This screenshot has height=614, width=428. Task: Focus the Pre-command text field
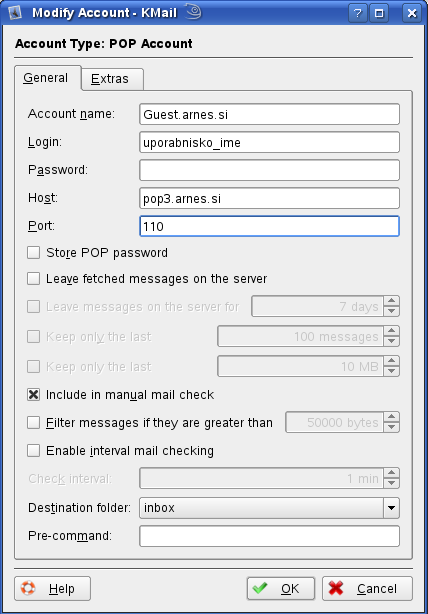click(x=269, y=536)
